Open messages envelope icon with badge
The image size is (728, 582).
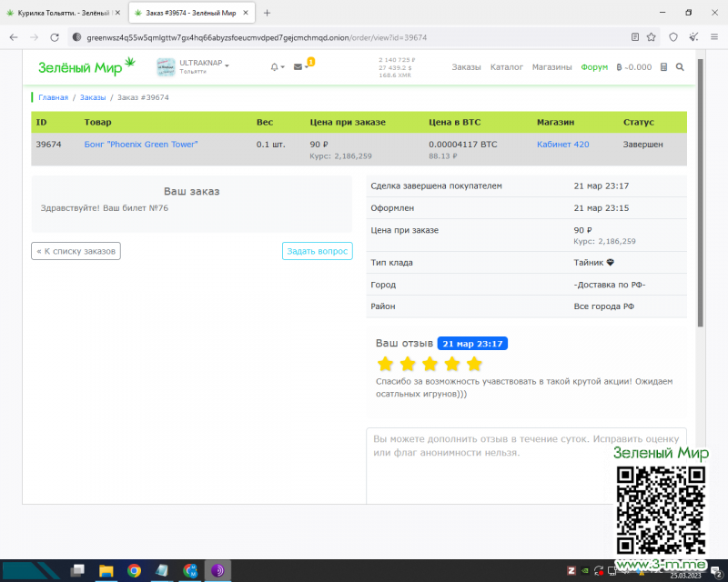click(298, 67)
